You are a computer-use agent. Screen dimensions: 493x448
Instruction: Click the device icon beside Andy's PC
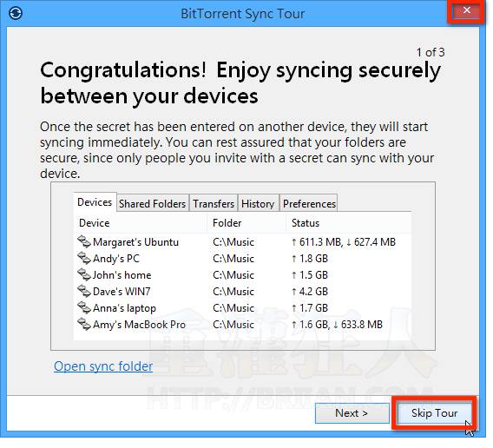point(84,258)
